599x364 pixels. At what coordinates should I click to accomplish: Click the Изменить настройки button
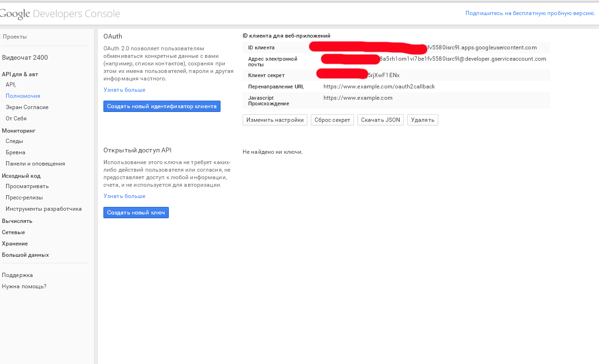[x=275, y=120]
